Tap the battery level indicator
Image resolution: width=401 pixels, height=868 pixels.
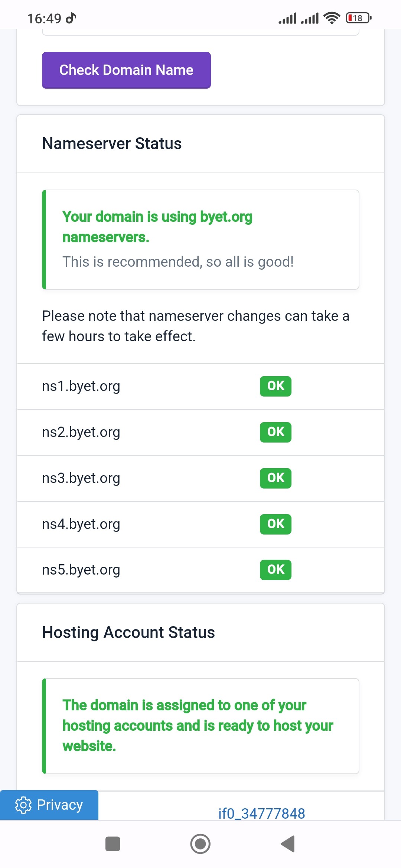(358, 18)
